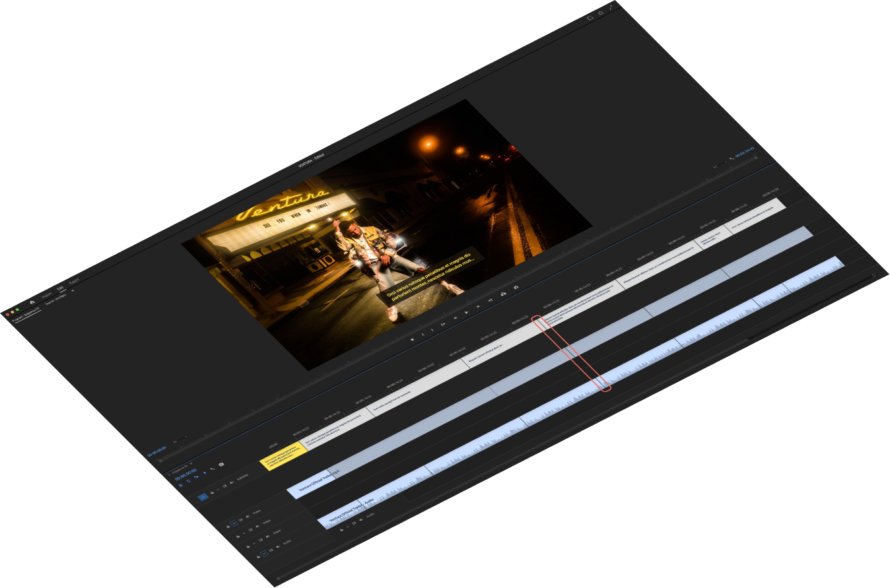Click the Mark In button
The image size is (890, 588).
pos(423,335)
